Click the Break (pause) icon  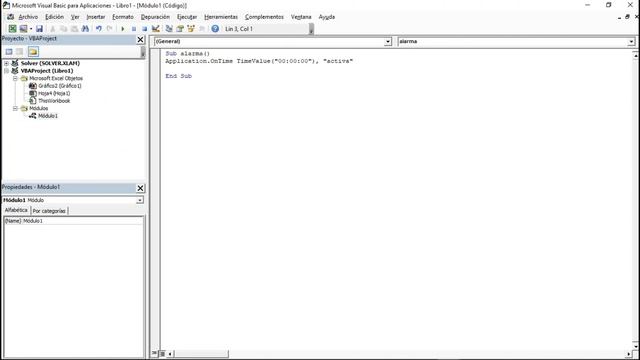133,29
